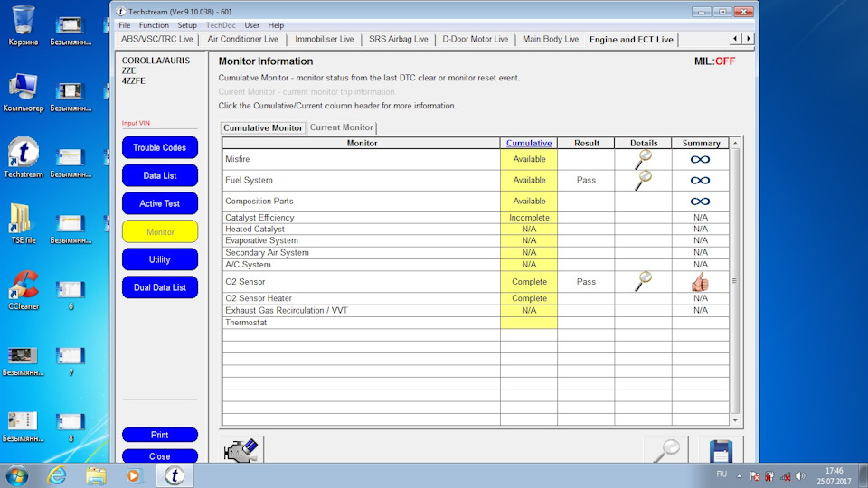Open the Function menu
Viewport: 868px width, 488px height.
(154, 25)
